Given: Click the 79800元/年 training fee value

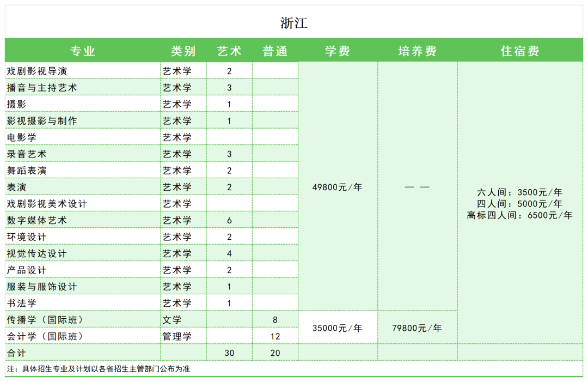Looking at the screenshot, I should [x=417, y=328].
